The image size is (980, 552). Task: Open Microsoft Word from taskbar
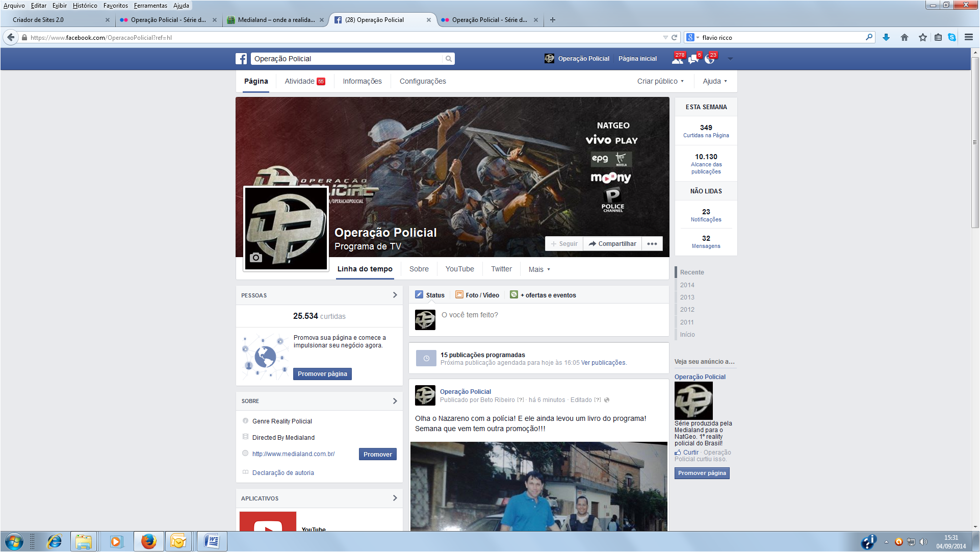(x=211, y=541)
